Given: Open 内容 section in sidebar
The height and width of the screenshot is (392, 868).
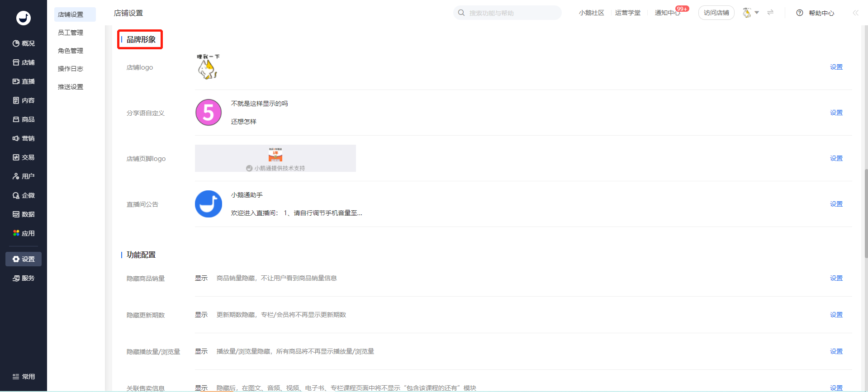Looking at the screenshot, I should click(24, 100).
